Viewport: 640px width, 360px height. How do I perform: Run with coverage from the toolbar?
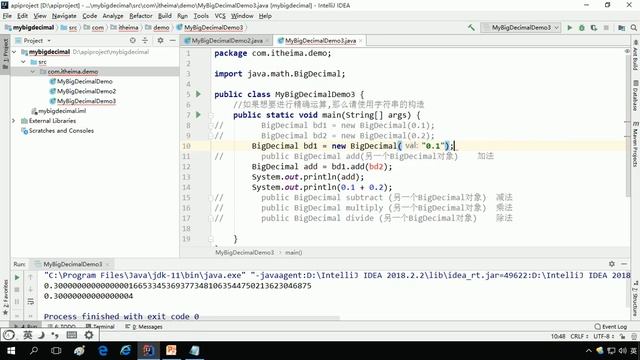click(x=594, y=27)
